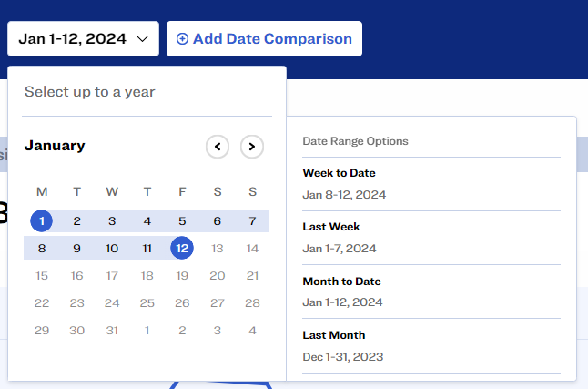Select January 16 in calendar

click(x=76, y=275)
